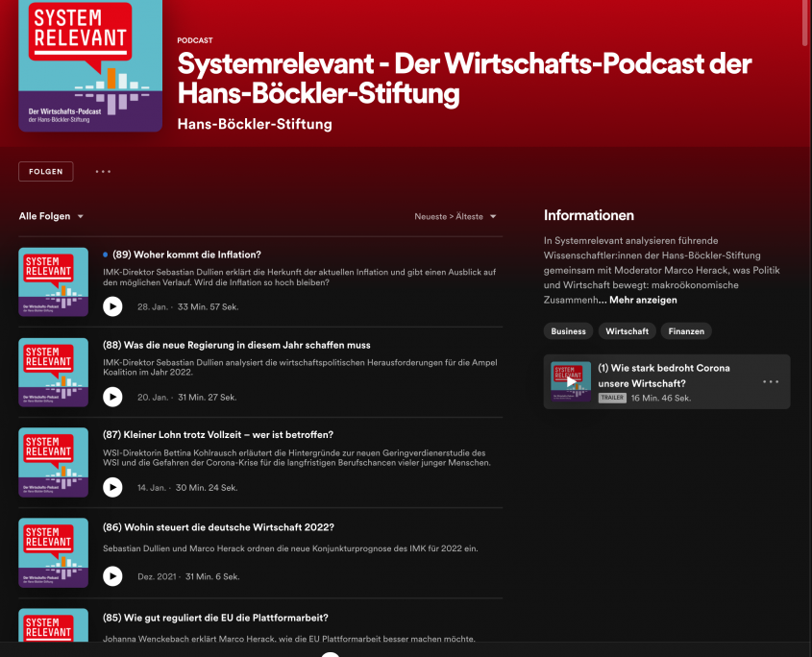
Task: Open options menu for the trailer episode
Action: click(771, 381)
